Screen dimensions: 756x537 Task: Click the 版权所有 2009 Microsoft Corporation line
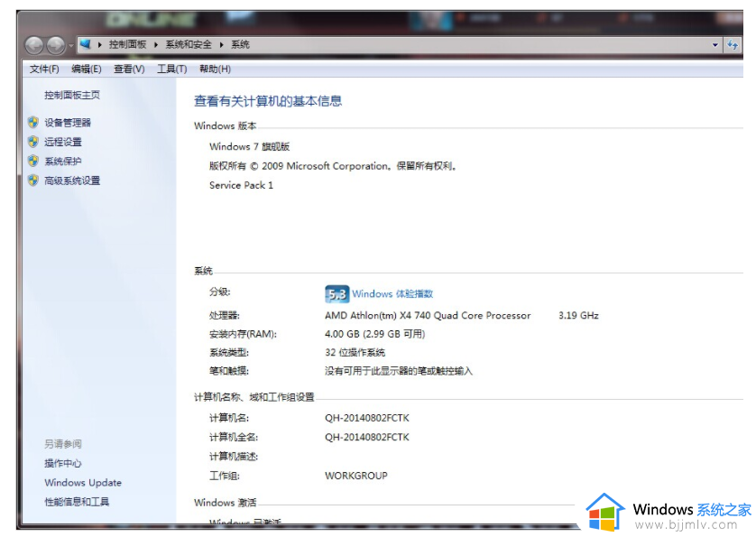coord(333,165)
